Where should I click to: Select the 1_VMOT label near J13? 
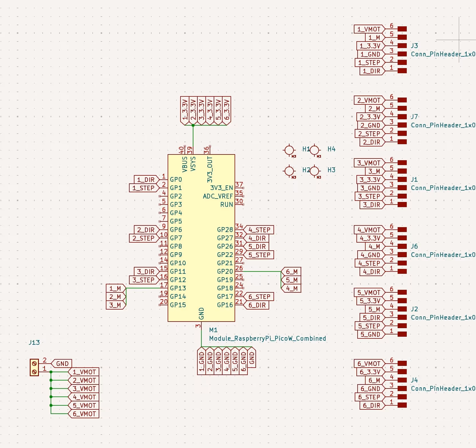click(84, 371)
